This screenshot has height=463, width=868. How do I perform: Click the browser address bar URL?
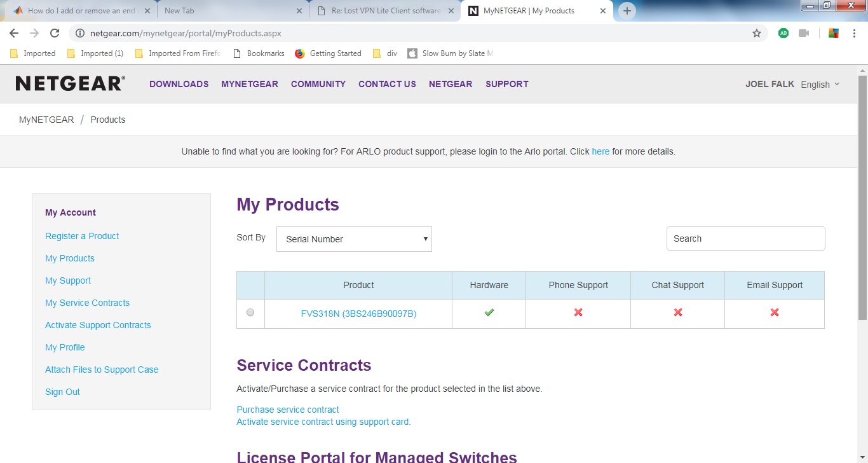tap(186, 33)
